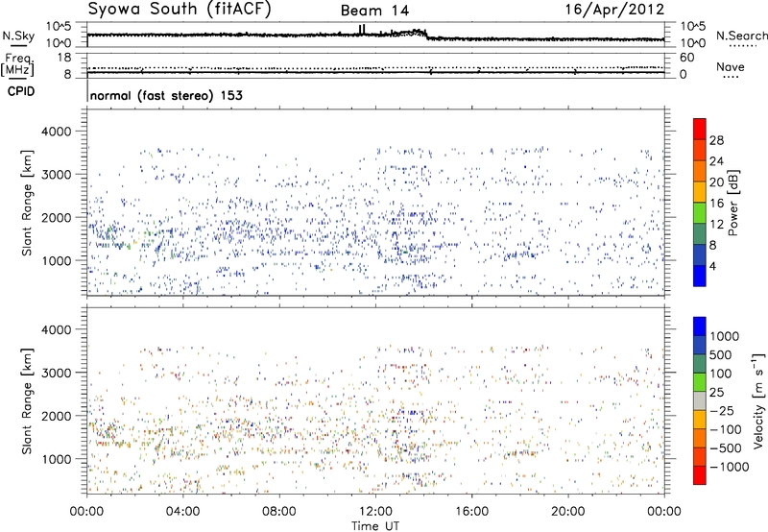
Task: Click the 'N.Sky' legend label
Action: point(18,36)
